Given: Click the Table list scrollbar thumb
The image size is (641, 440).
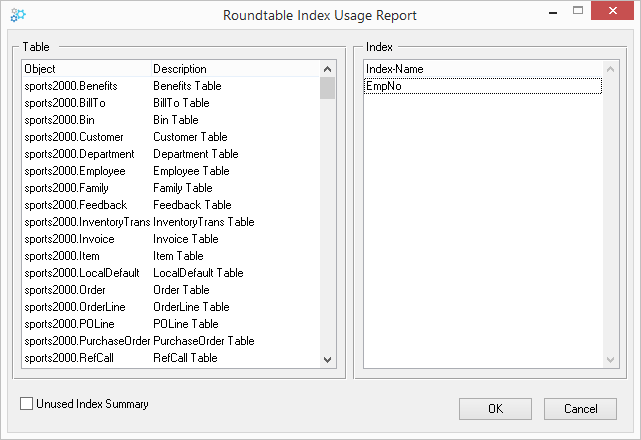Looking at the screenshot, I should tap(327, 88).
